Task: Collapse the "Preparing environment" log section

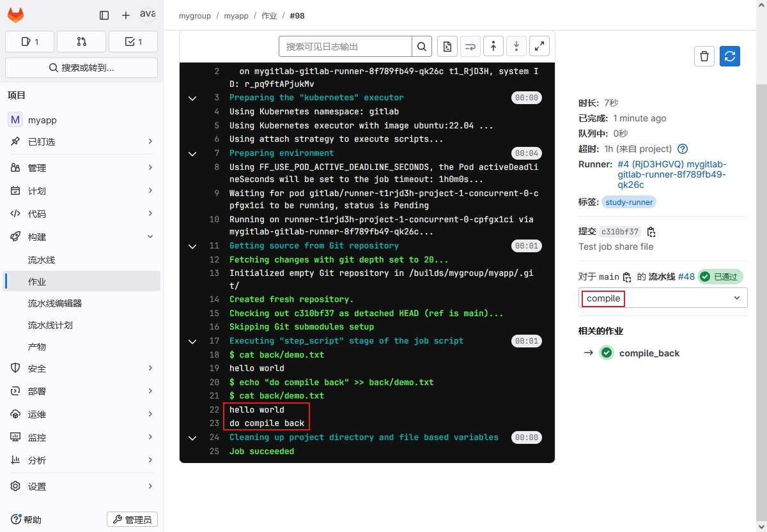Action: coord(192,154)
